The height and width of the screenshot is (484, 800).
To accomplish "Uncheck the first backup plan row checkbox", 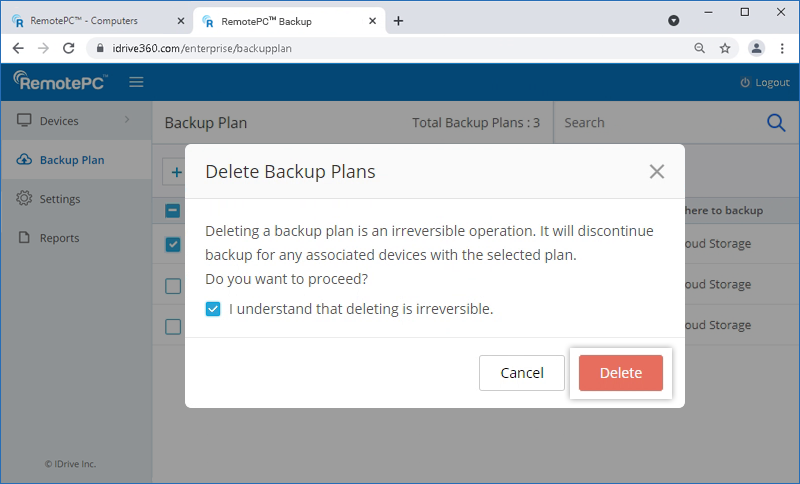I will (x=173, y=244).
